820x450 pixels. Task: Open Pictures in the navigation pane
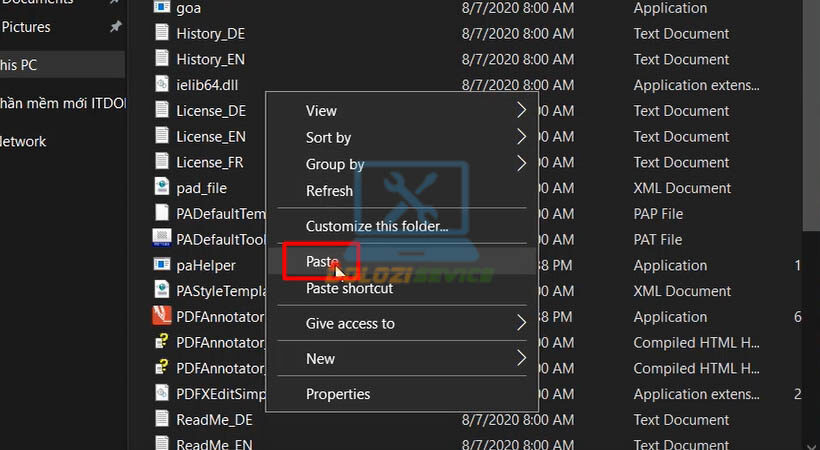[26, 27]
